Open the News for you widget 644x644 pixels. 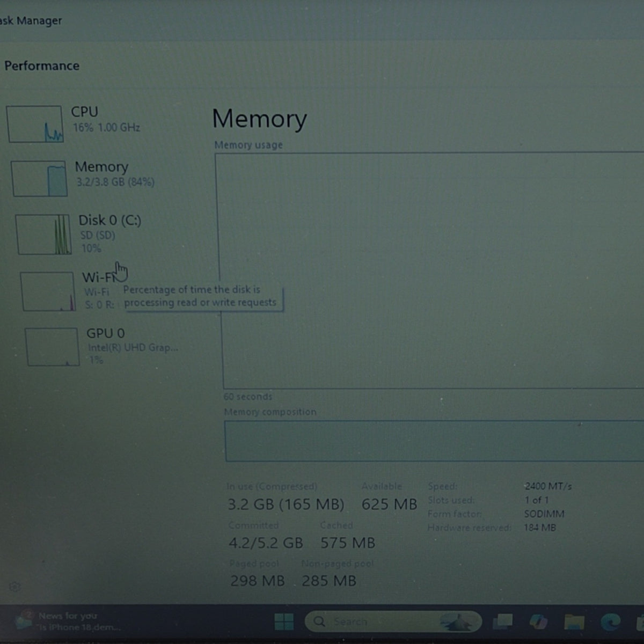point(68,621)
